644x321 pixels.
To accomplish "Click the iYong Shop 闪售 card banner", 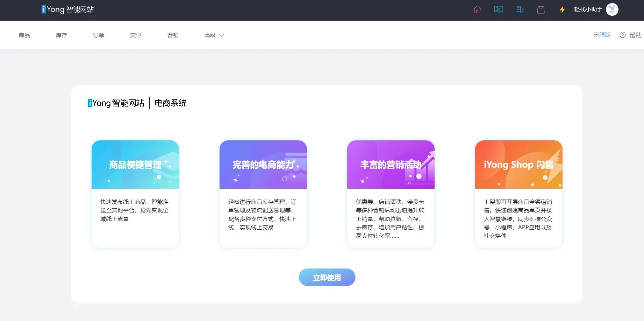I will tap(518, 164).
